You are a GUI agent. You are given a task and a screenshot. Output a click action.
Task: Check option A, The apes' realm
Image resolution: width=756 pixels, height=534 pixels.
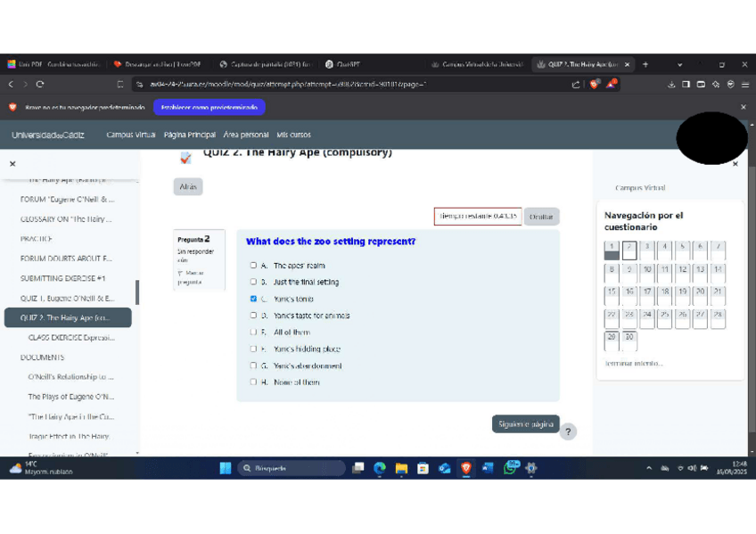click(x=253, y=266)
